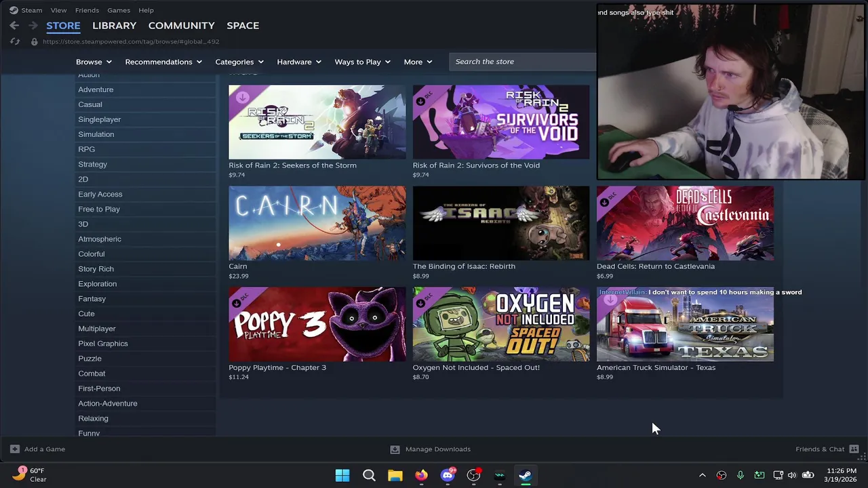868x488 pixels.
Task: Open Risk of Rain 2 Seekers of the Storm thumbnail
Action: coord(317,122)
